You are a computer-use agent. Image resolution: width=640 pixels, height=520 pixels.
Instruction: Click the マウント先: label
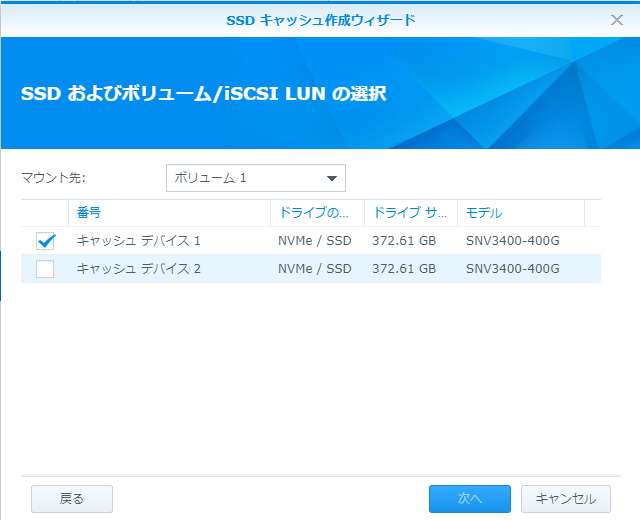tap(53, 178)
